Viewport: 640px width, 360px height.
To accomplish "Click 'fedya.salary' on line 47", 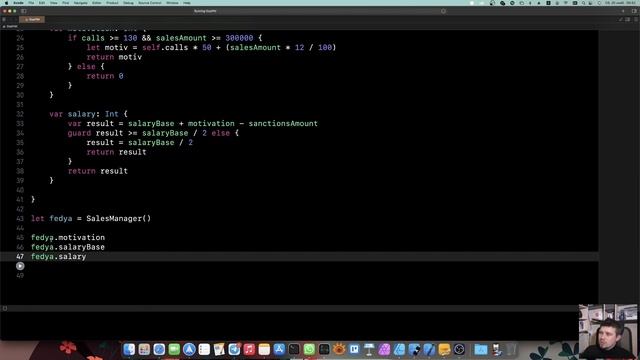I will click(58, 256).
